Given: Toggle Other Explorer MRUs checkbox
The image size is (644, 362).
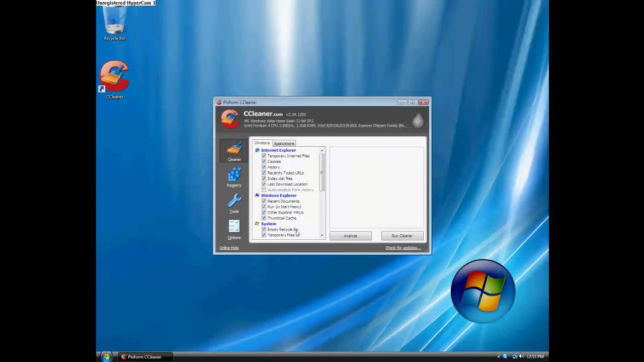Looking at the screenshot, I should 264,213.
